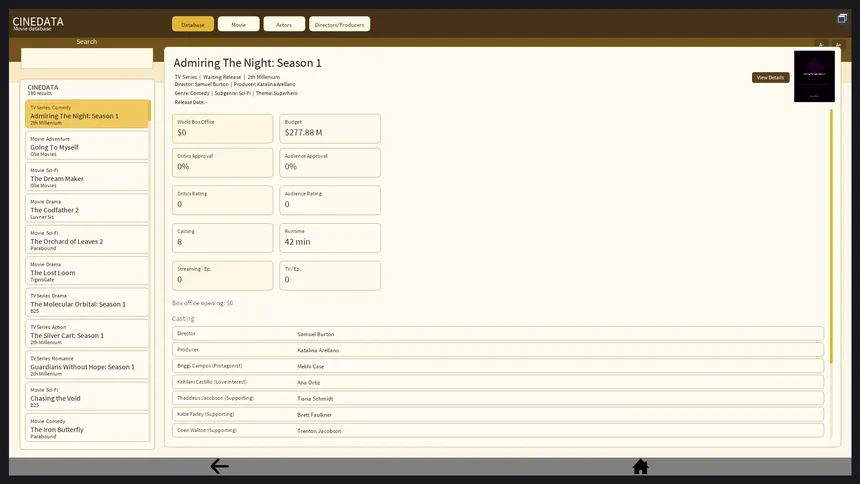Screen dimensions: 860x484
Task: Click the details panel vertical scrollbar
Action: [831, 236]
